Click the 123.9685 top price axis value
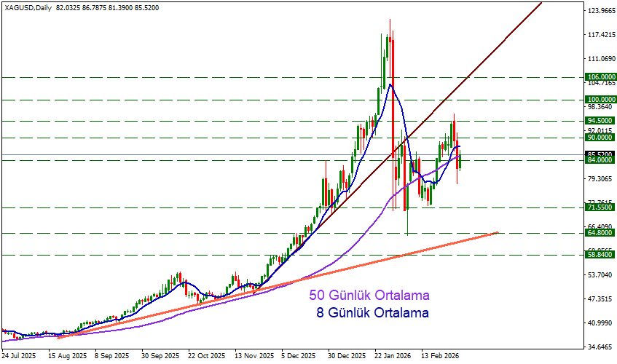This screenshot has width=617, height=364. 601,11
